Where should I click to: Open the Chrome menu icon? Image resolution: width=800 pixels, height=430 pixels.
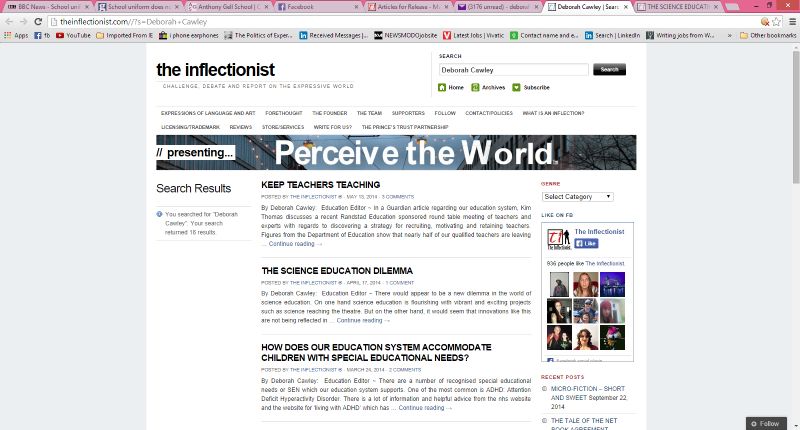pos(792,22)
